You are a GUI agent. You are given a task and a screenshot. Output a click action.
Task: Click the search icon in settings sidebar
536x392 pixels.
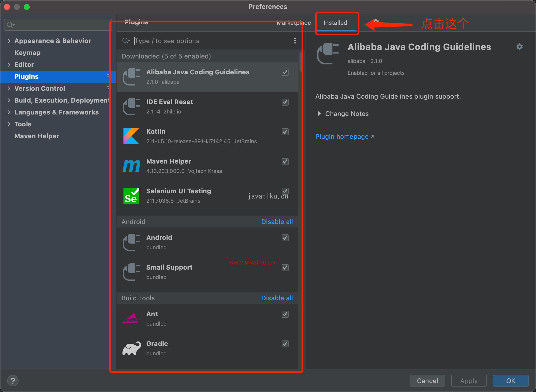coord(11,25)
